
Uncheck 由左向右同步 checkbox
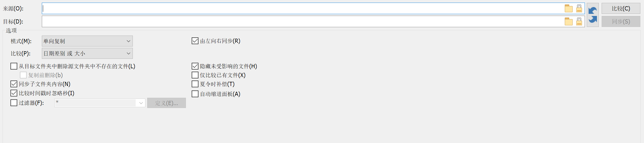pos(195,41)
